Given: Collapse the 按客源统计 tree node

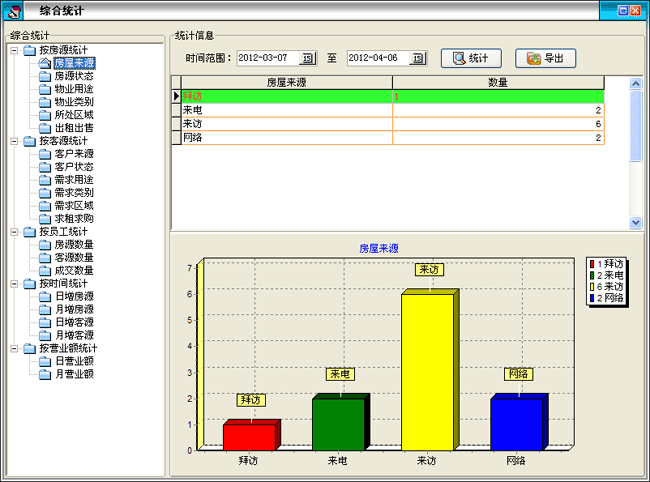Looking at the screenshot, I should [13, 141].
